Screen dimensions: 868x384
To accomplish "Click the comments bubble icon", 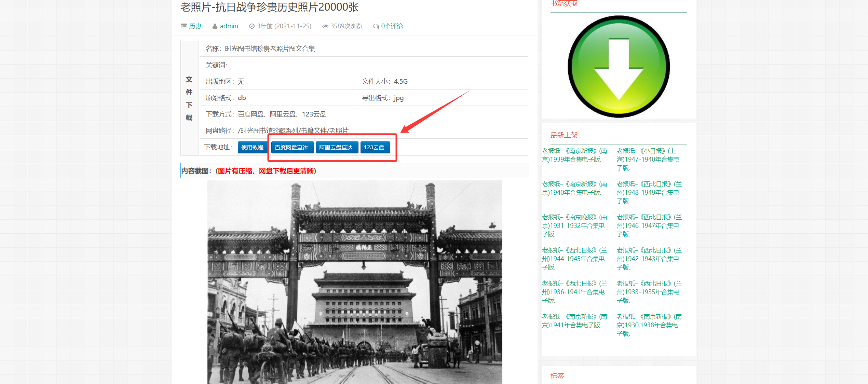I will pos(376,26).
